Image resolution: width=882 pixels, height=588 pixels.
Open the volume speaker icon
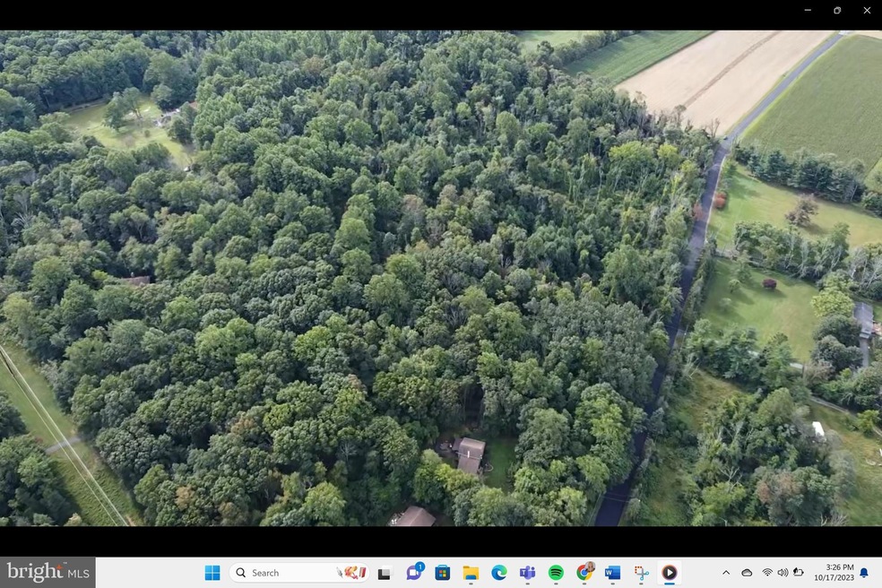coord(783,573)
